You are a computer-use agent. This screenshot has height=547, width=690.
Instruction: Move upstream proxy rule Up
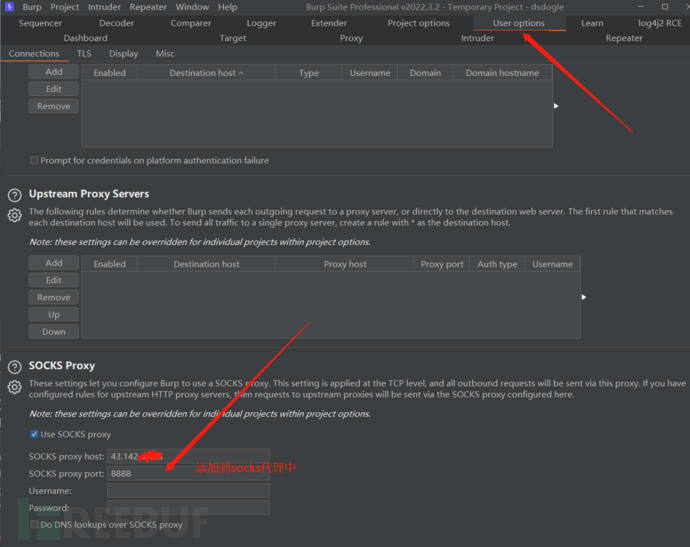click(x=54, y=314)
